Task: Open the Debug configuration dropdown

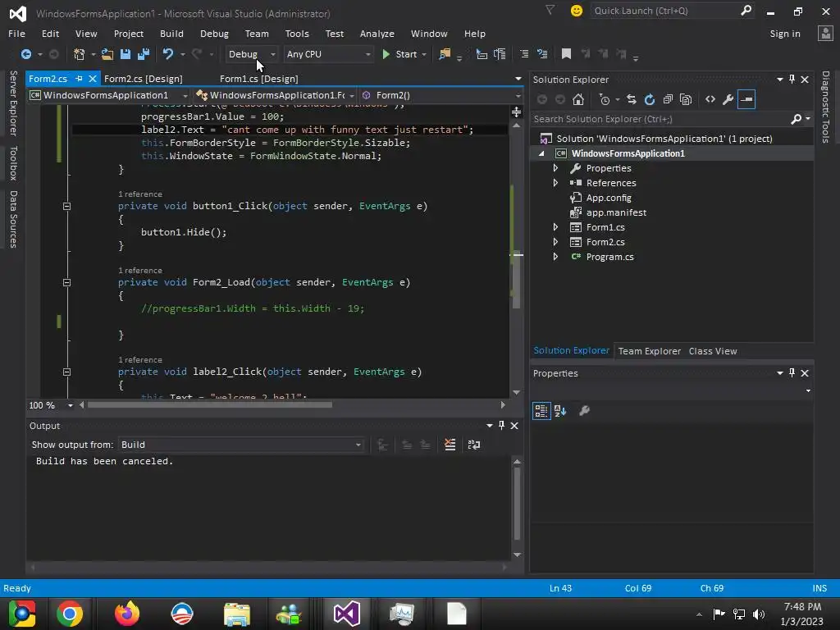Action: pos(252,54)
